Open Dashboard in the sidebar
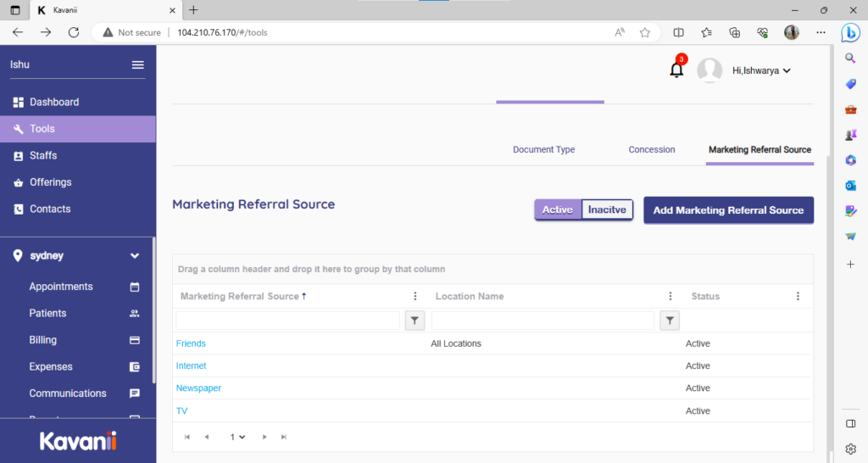This screenshot has height=463, width=868. tap(54, 102)
